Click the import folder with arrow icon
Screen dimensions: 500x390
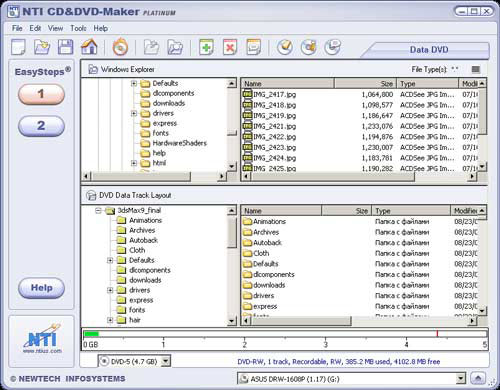(x=151, y=47)
